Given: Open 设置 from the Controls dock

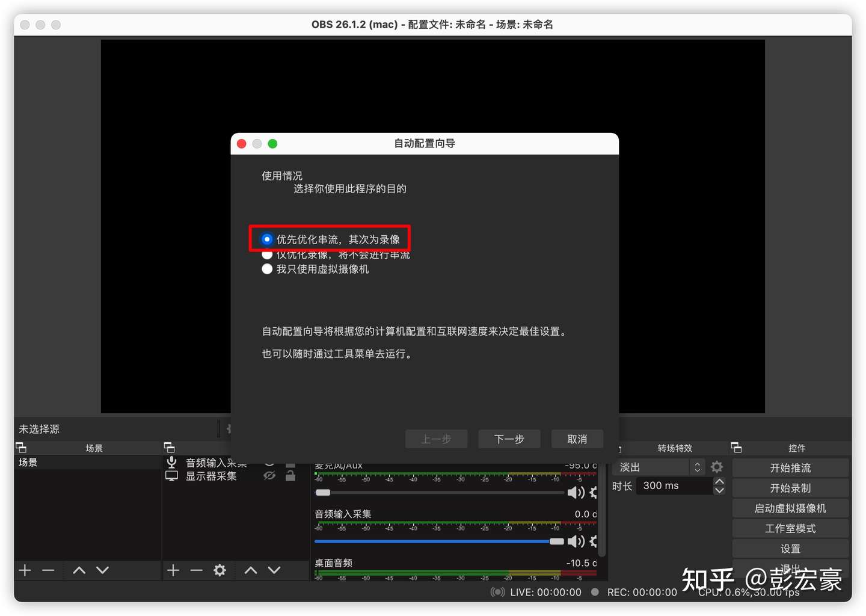Looking at the screenshot, I should coord(790,549).
